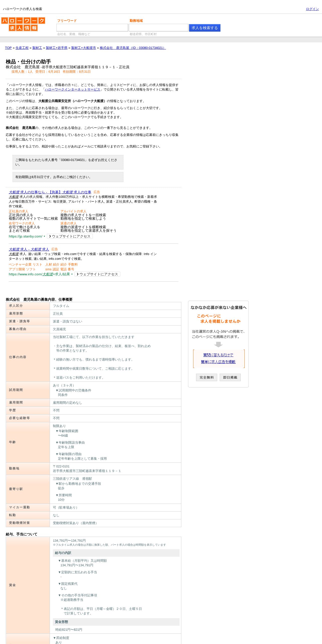Open the 製材工+岩手県 breadcrumb link

(57, 48)
